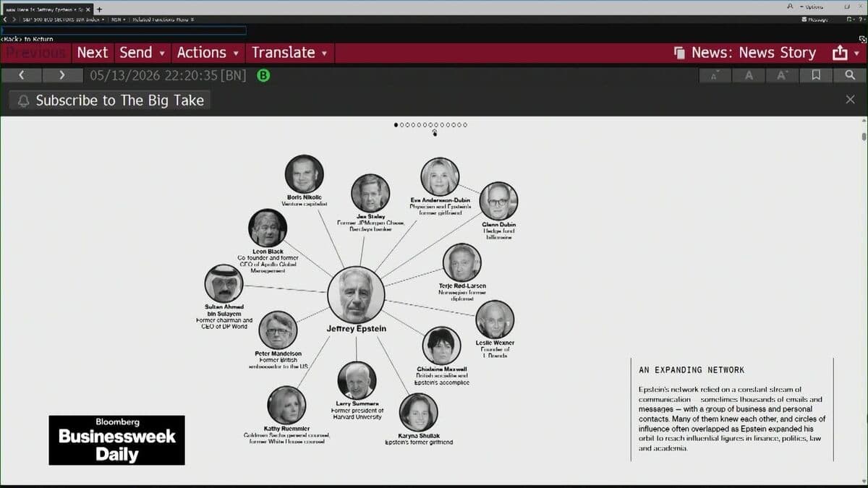Click the 'News: News Story' title text
This screenshot has width=868, height=488.
click(x=754, y=53)
